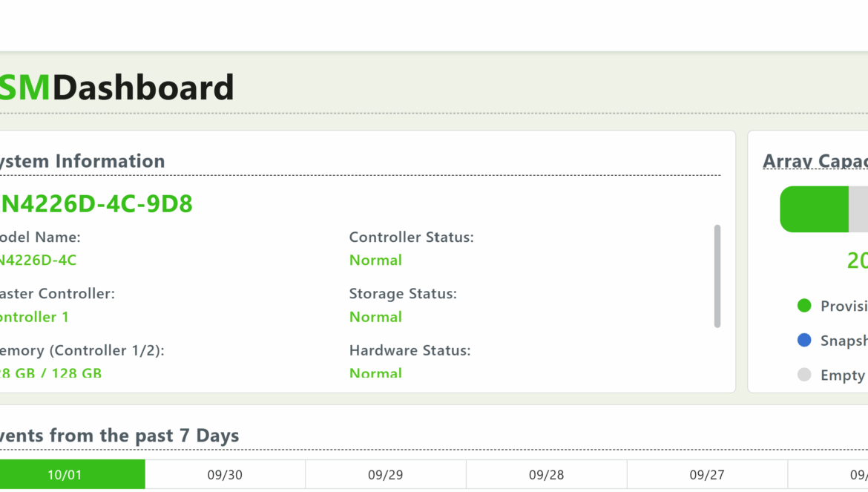Click the System Information panel scrollbar
868x492 pixels.
tap(717, 276)
